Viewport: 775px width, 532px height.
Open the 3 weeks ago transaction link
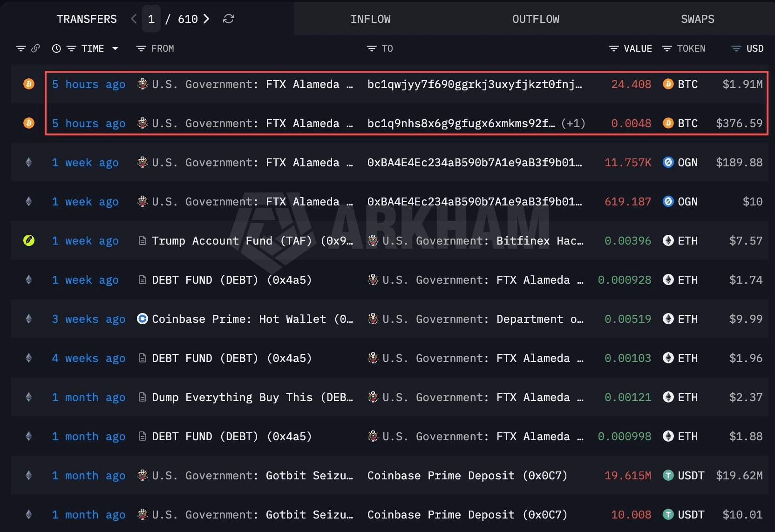[x=88, y=319]
